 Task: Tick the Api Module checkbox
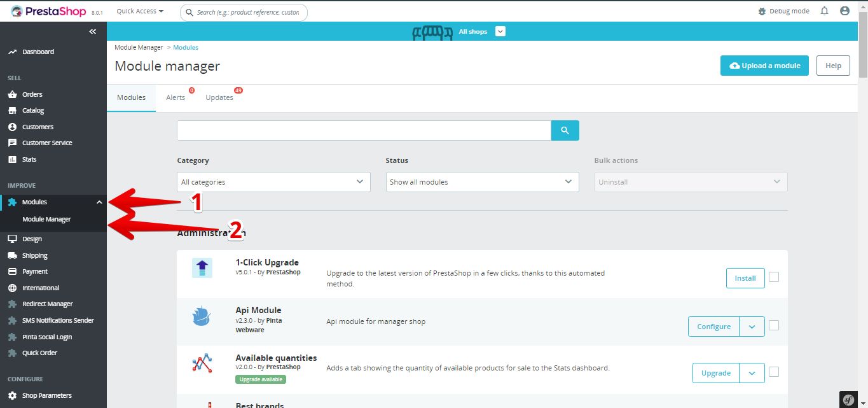[x=774, y=325]
